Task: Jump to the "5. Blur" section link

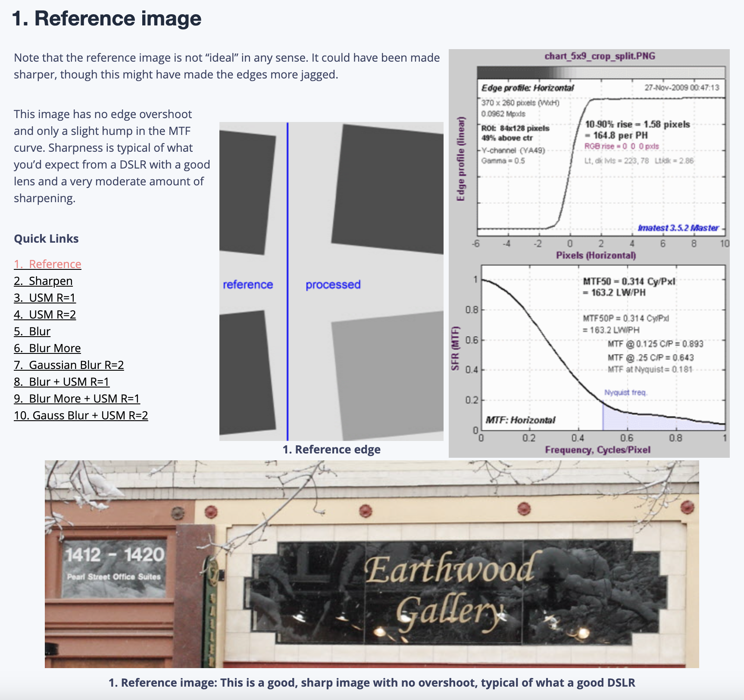Action: (32, 331)
